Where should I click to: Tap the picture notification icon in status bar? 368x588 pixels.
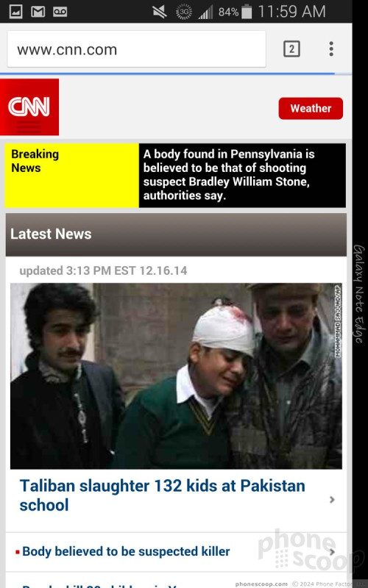[15, 12]
